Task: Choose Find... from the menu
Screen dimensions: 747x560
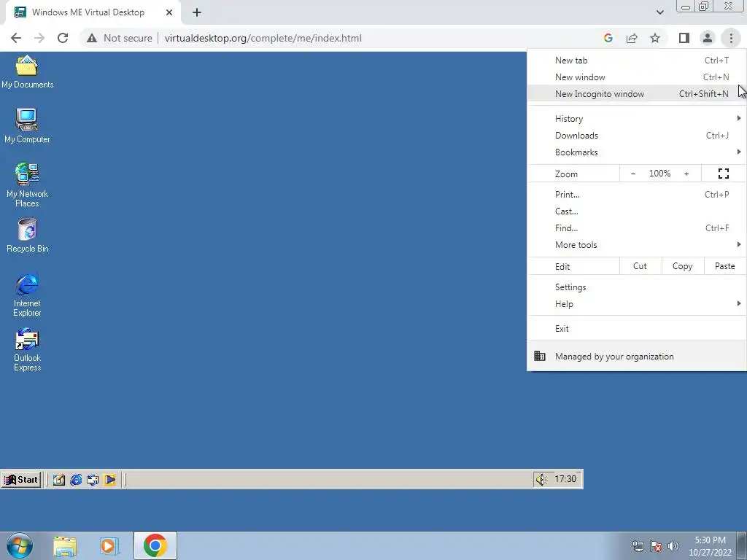Action: tap(636, 228)
